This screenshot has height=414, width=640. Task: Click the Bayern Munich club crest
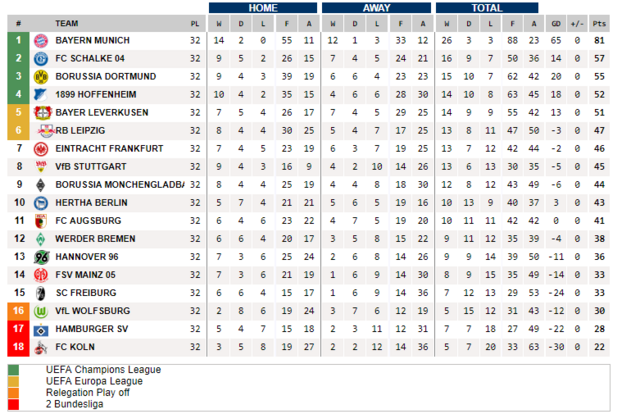pos(41,40)
